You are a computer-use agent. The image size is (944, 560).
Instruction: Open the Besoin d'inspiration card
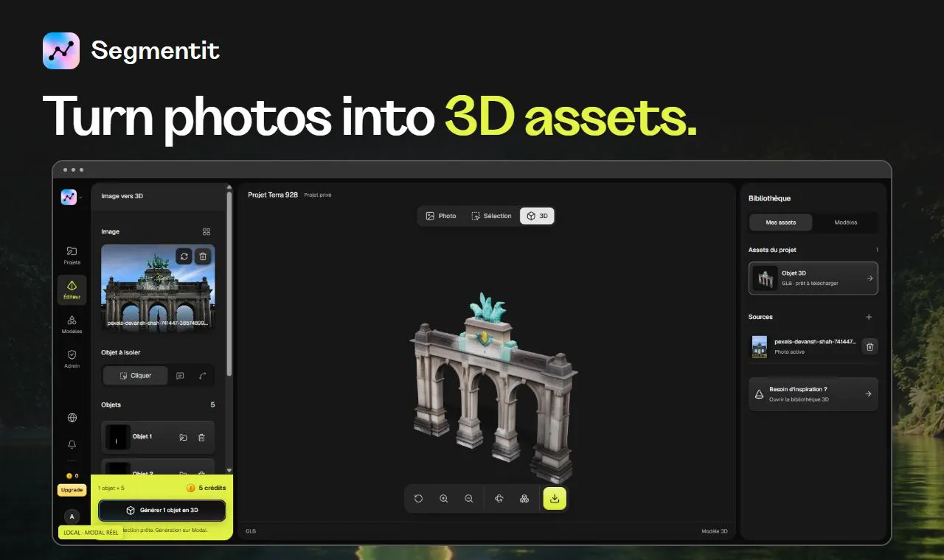[x=813, y=394]
